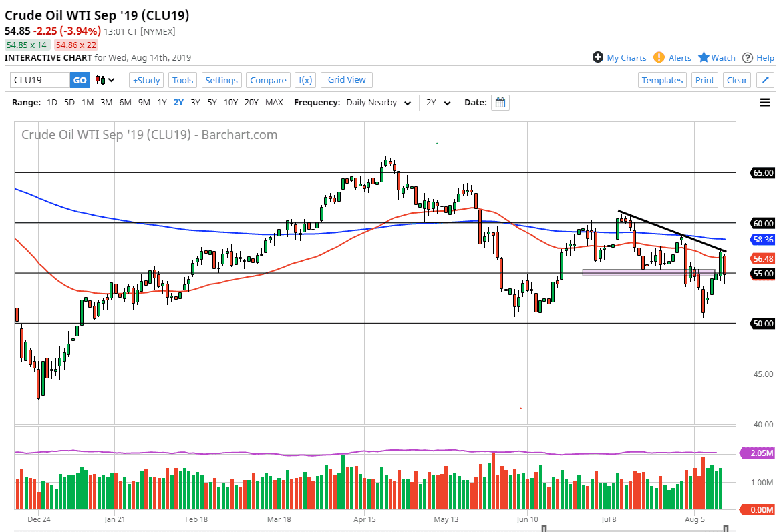This screenshot has height=532, width=781.
Task: Click the blue pop-out arrow icon
Action: 766,79
